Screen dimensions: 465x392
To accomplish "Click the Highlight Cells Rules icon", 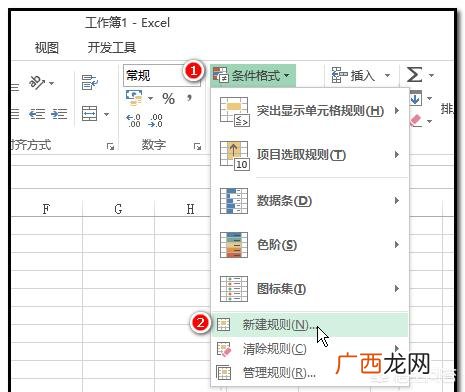I will 235,112.
